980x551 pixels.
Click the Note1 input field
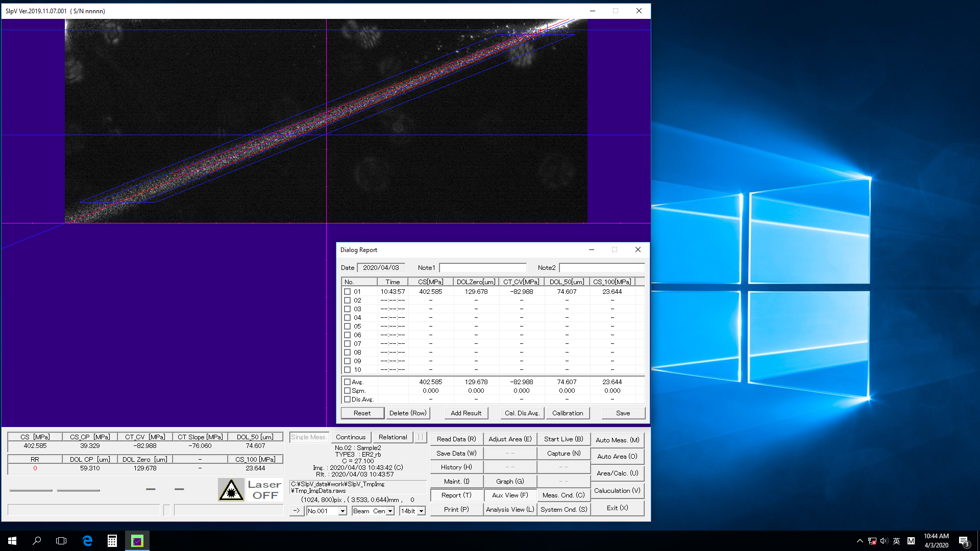483,268
